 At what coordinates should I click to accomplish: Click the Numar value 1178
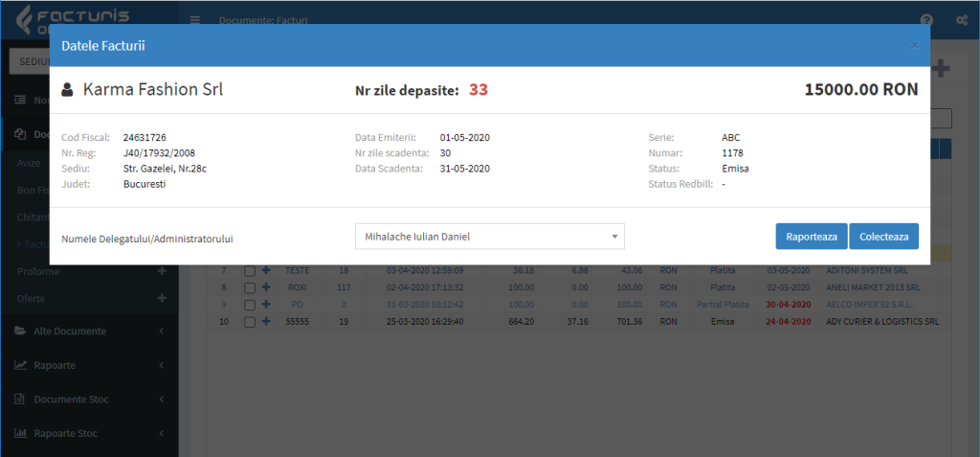(x=732, y=152)
